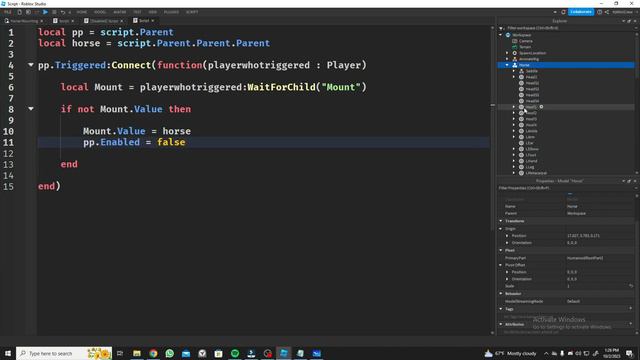The image size is (640, 360).
Task: Collapse the Workspace tree node
Action: tap(501, 35)
